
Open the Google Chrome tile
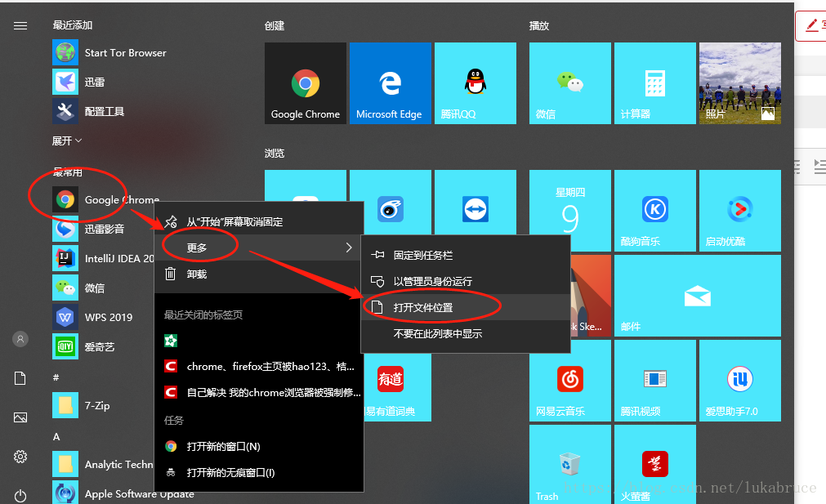[306, 83]
